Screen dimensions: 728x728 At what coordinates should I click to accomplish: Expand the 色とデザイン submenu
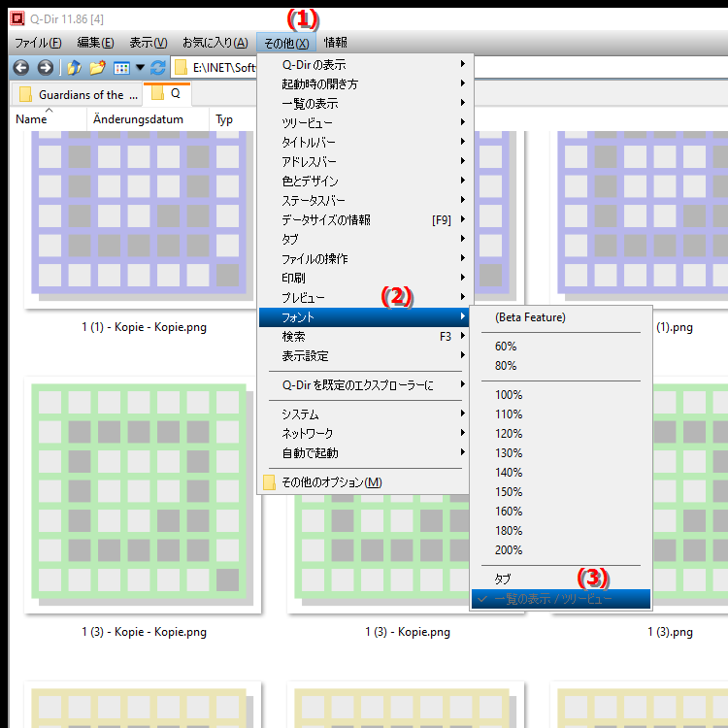[x=363, y=182]
